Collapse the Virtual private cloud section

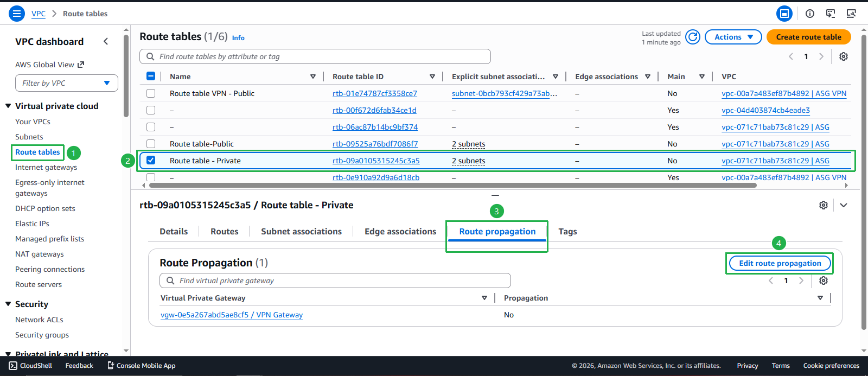pyautogui.click(x=8, y=106)
